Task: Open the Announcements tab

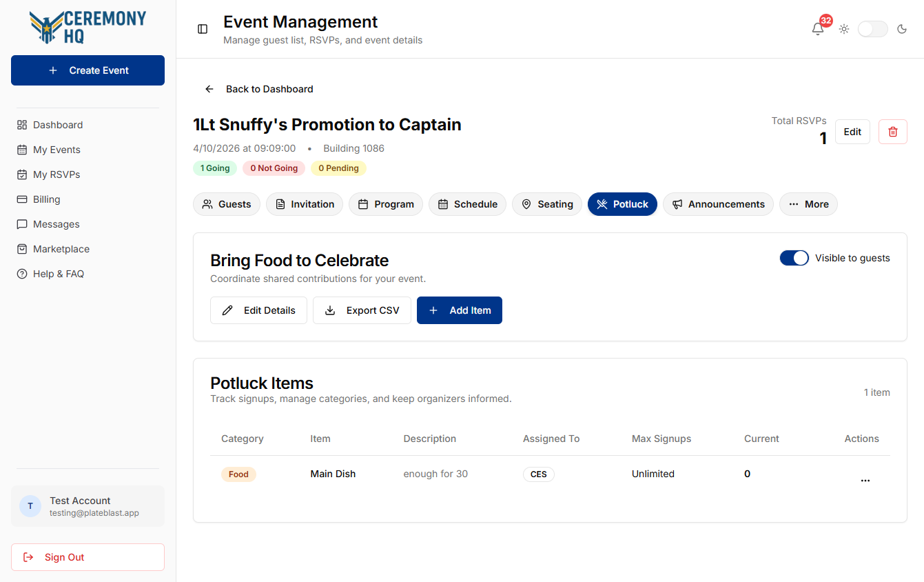Action: pyautogui.click(x=718, y=204)
